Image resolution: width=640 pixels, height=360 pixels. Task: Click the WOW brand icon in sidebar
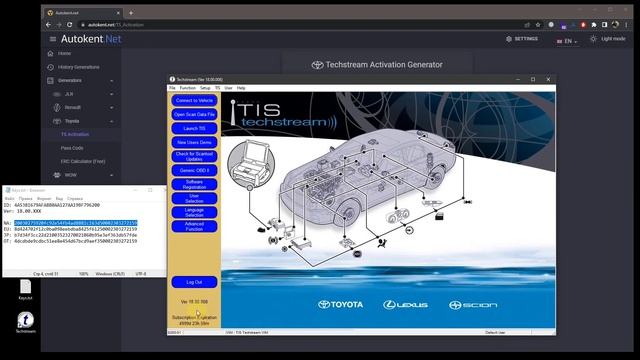pyautogui.click(x=57, y=175)
